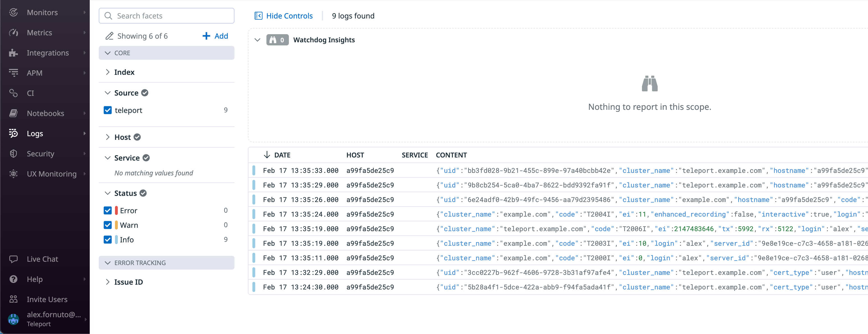Click the APM icon in sidebar
Viewport: 868px width, 334px height.
coord(13,73)
